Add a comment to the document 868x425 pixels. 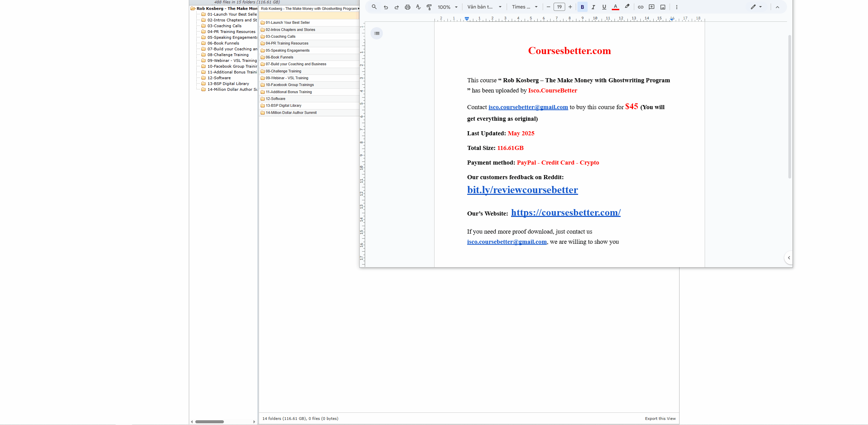[652, 7]
